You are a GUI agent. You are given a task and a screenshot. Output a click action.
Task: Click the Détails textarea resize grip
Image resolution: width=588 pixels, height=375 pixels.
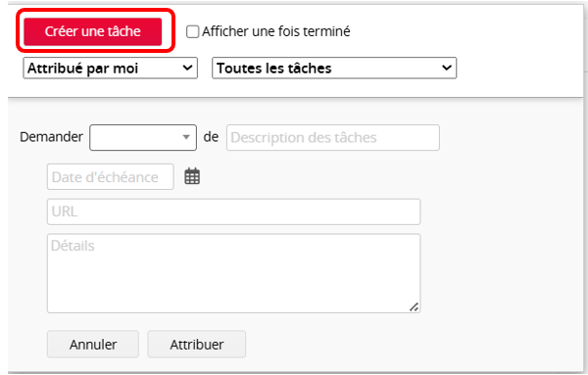[414, 307]
